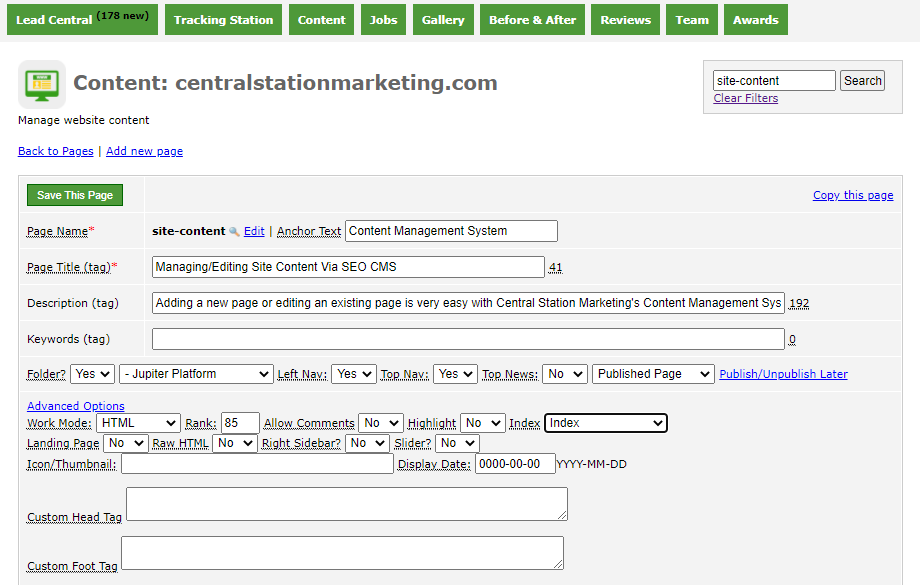Viewport: 920px width, 585px height.
Task: Click the Work Mode label
Action: click(59, 423)
